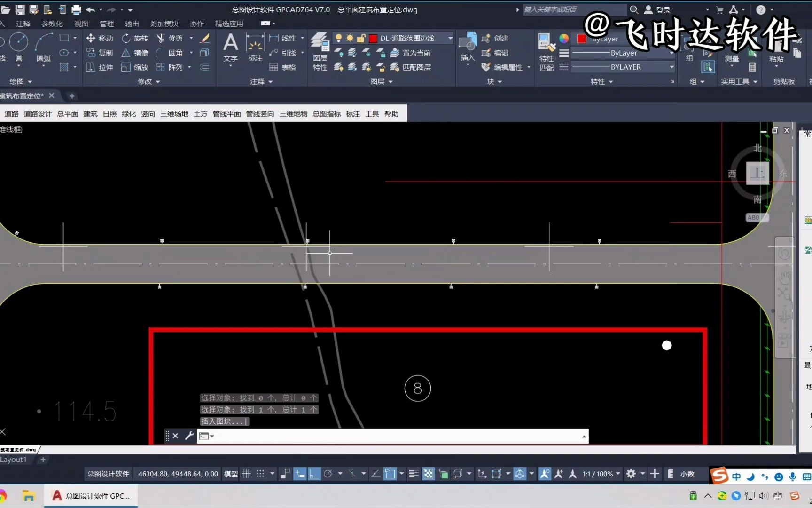
Task: Toggle the grid display on status bar
Action: pyautogui.click(x=246, y=474)
